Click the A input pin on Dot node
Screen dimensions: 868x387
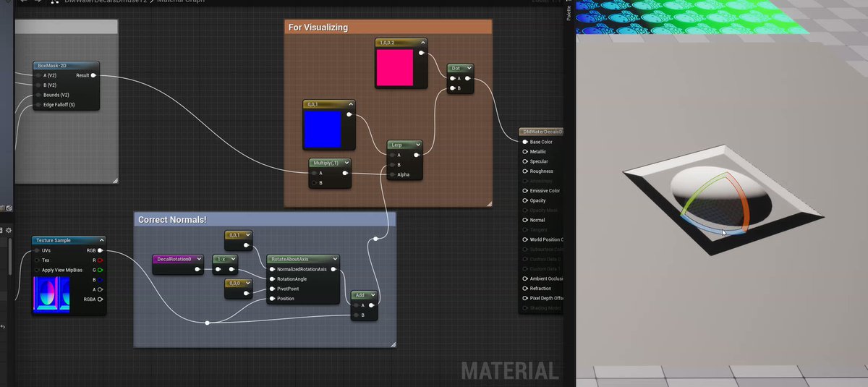point(452,78)
